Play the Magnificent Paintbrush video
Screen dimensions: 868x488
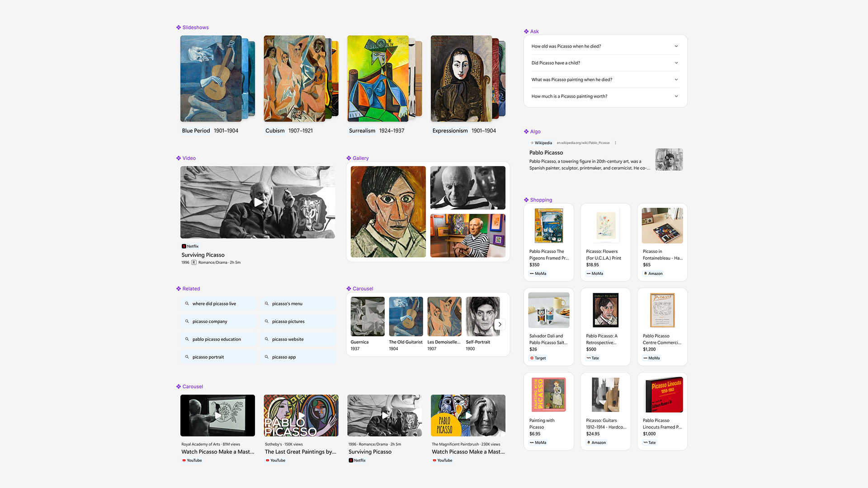[x=468, y=415]
